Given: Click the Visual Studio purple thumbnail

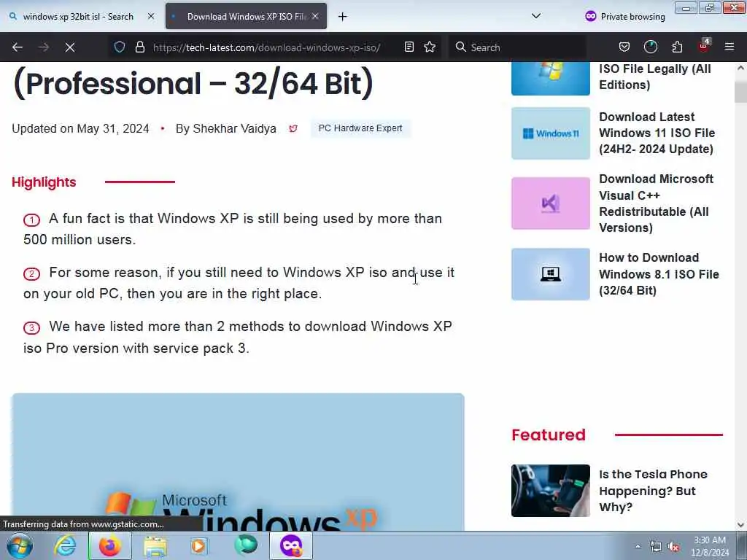Looking at the screenshot, I should (550, 203).
